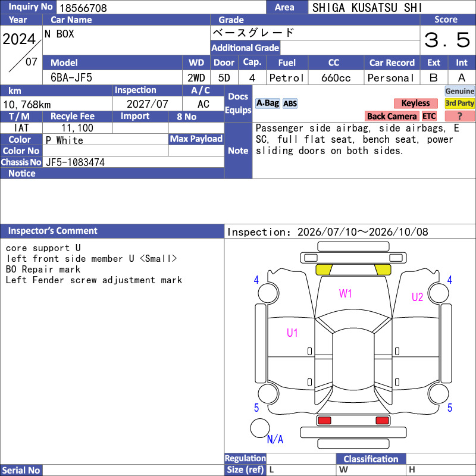Click the Additional Grade label
This screenshot has width=476, height=476.
(x=245, y=48)
